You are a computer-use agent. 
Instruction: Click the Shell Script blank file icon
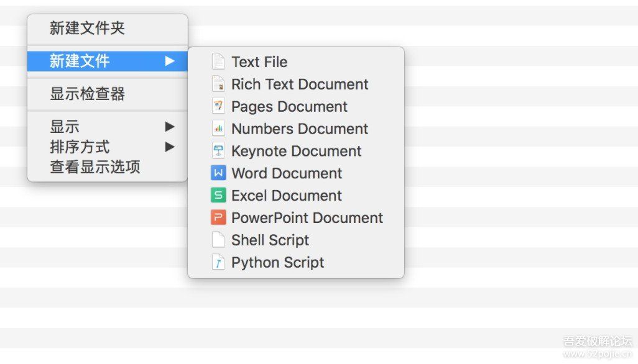click(218, 240)
